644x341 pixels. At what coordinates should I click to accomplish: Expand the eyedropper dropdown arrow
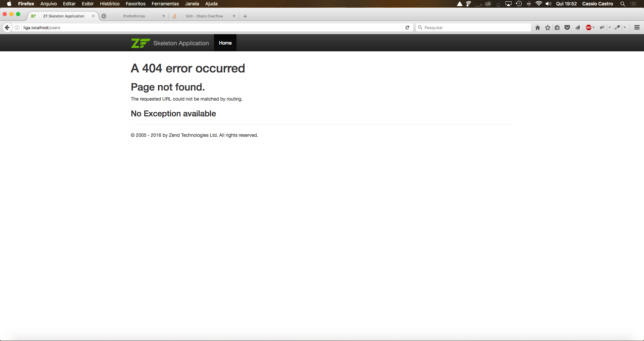[x=625, y=27]
